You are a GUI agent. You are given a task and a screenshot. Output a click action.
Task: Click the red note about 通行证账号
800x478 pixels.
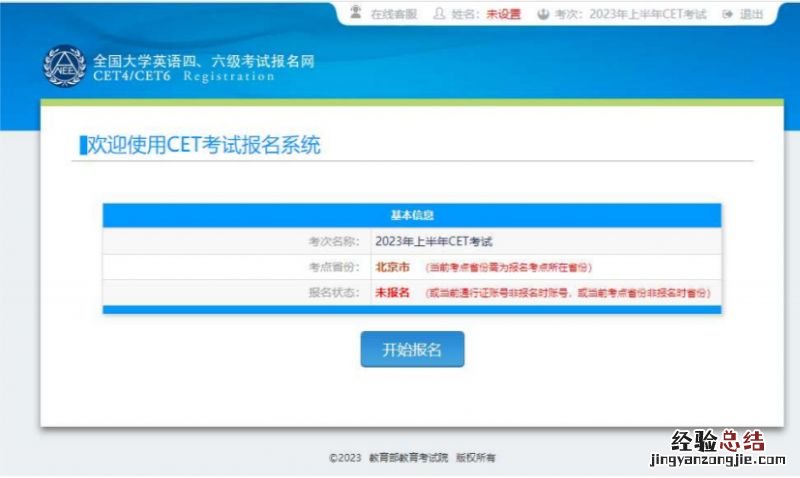tap(568, 293)
